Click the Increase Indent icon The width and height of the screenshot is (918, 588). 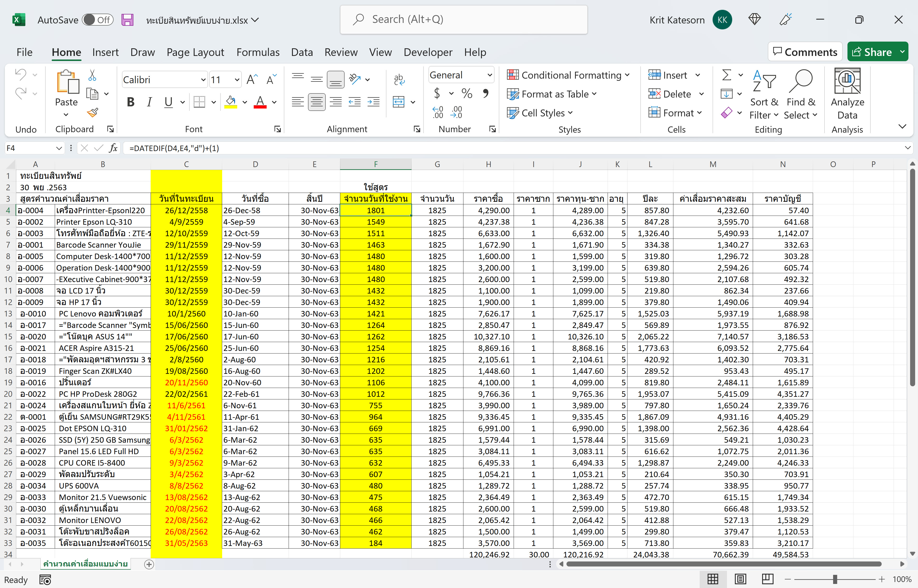374,102
